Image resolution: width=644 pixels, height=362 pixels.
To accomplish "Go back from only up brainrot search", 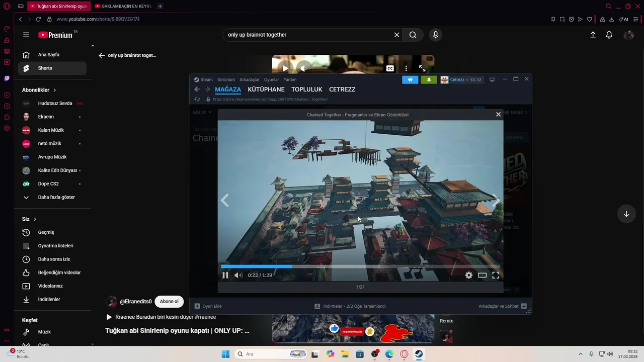I will [x=102, y=55].
